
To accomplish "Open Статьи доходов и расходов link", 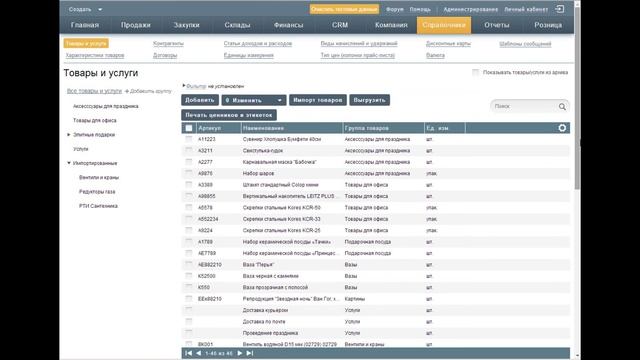I will 258,43.
